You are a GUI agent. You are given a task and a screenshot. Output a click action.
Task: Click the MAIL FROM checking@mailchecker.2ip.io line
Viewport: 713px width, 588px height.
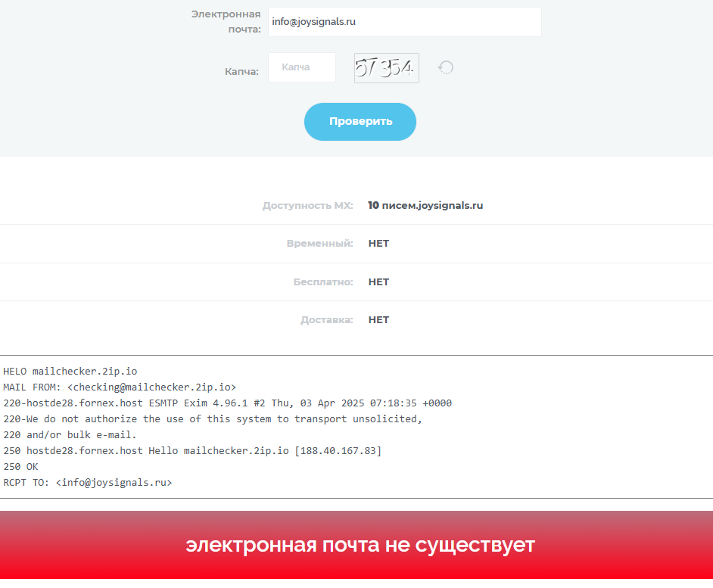pos(120,387)
